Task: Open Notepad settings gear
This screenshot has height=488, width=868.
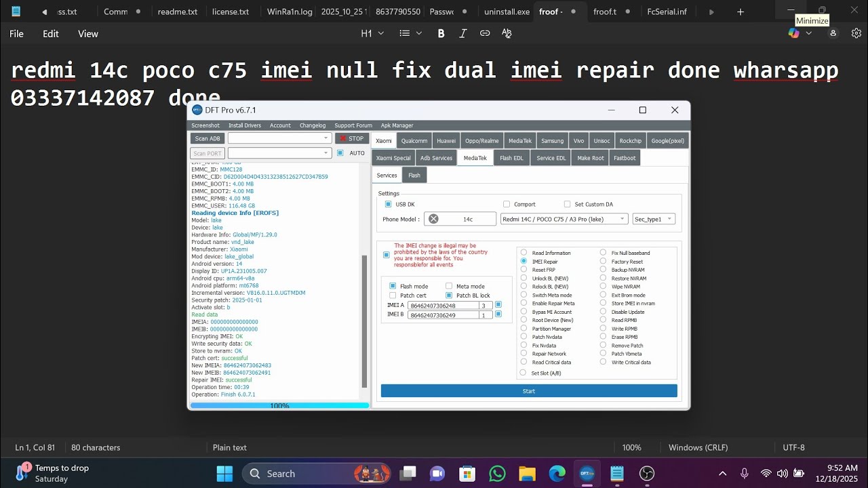Action: 856,33
